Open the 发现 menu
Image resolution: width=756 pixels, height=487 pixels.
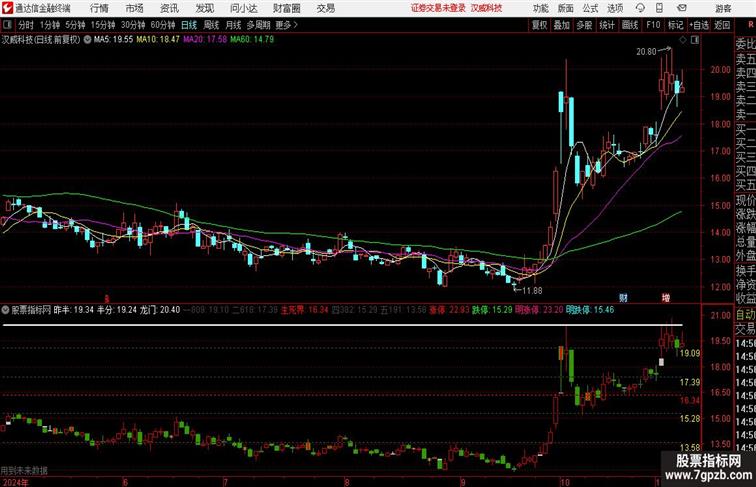204,8
